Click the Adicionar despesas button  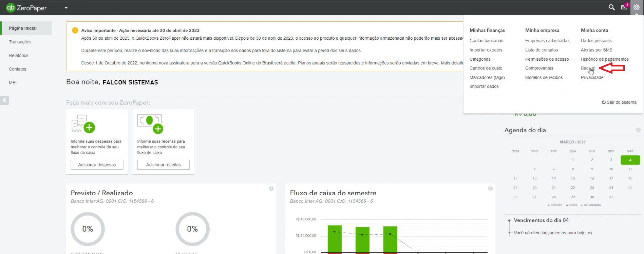97,165
